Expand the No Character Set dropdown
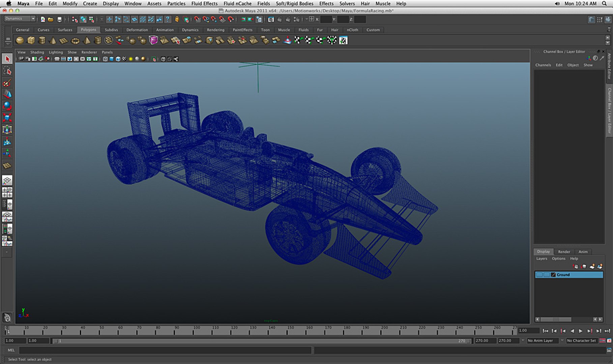The width and height of the screenshot is (613, 364). click(582, 341)
